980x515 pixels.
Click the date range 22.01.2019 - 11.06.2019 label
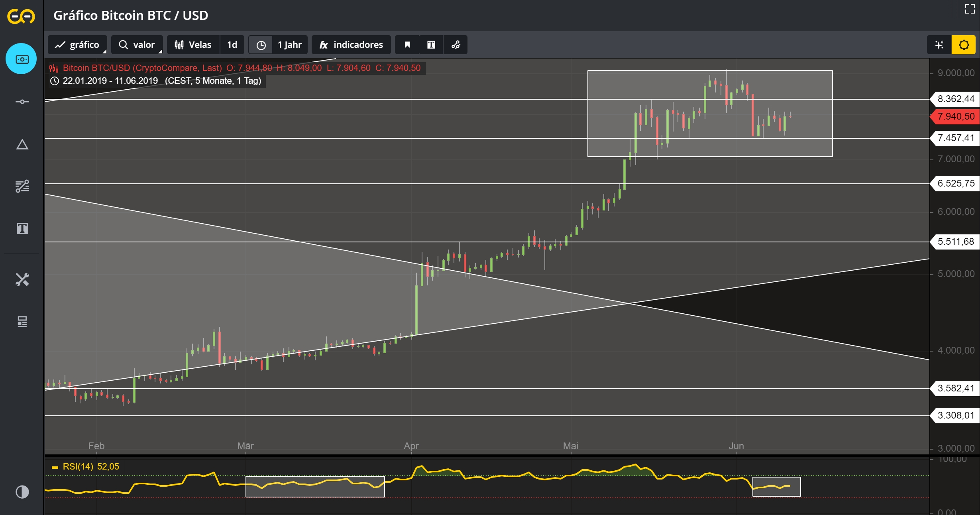pyautogui.click(x=110, y=81)
